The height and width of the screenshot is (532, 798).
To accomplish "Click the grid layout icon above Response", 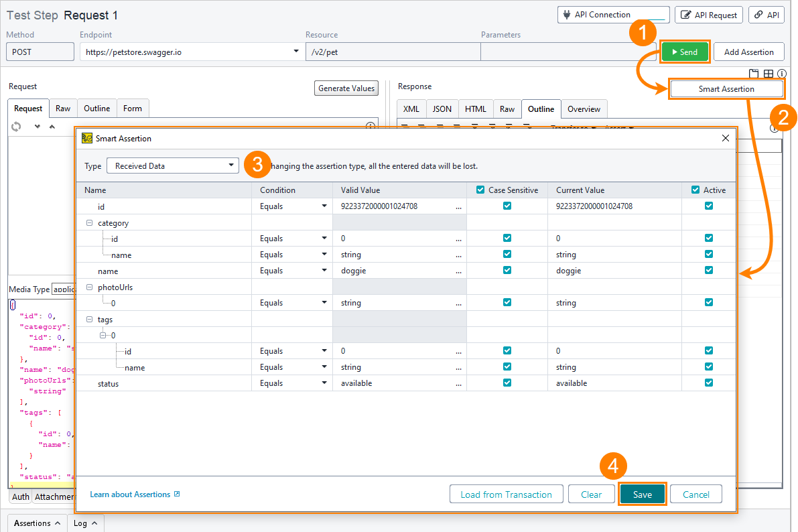I will pyautogui.click(x=769, y=74).
